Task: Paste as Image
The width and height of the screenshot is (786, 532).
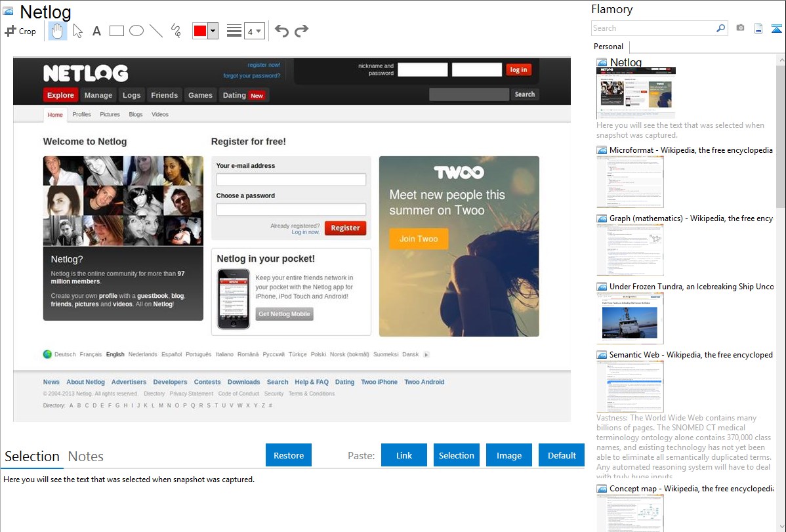Action: tap(508, 455)
